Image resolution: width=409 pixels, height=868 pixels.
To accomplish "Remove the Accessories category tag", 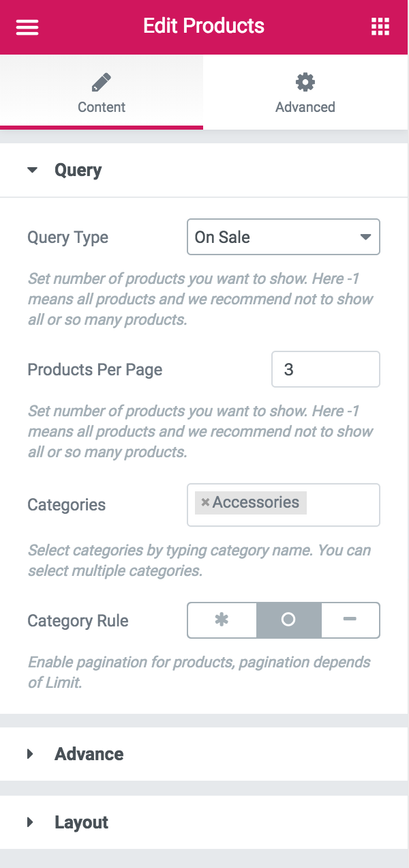I will coord(205,503).
